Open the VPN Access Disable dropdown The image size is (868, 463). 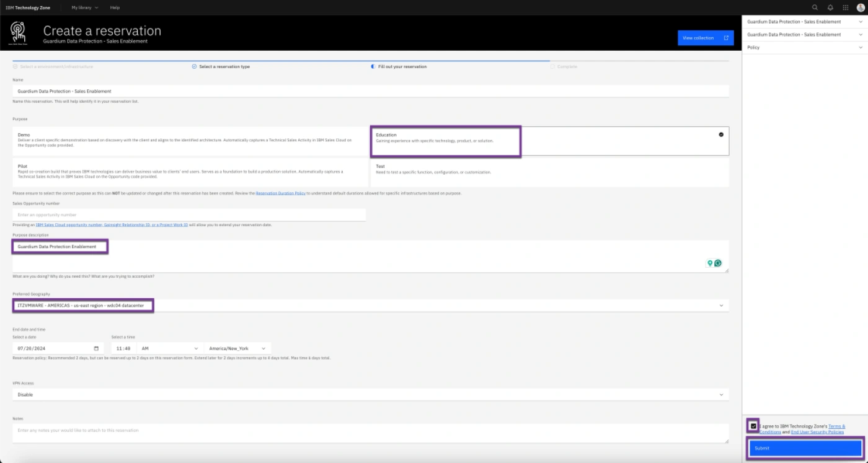coord(370,395)
